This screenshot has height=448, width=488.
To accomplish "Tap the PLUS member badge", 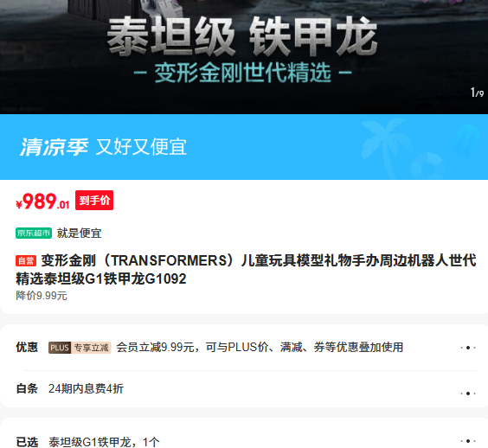I will 60,348.
